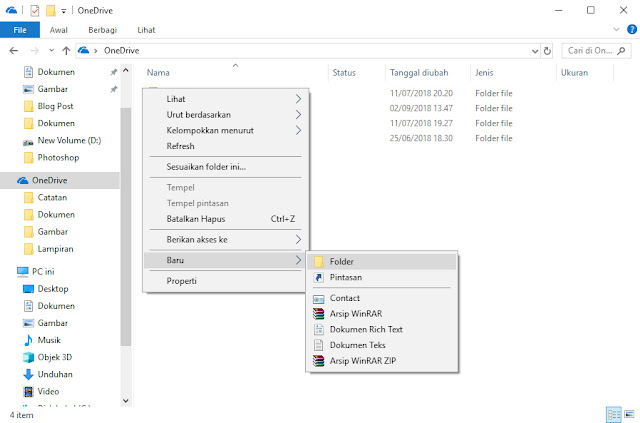Sort by the Nama column header
The height and width of the screenshot is (423, 640).
tap(158, 73)
